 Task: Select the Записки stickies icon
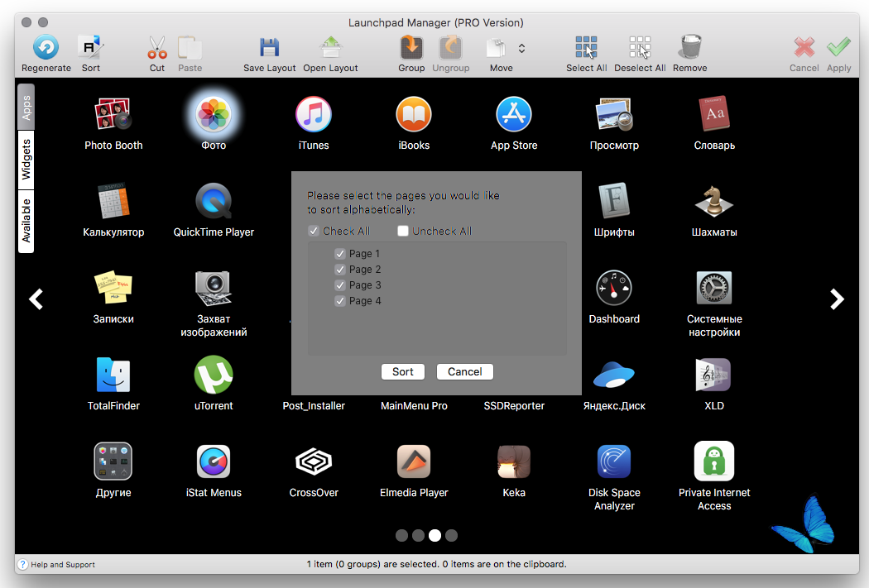coord(113,287)
